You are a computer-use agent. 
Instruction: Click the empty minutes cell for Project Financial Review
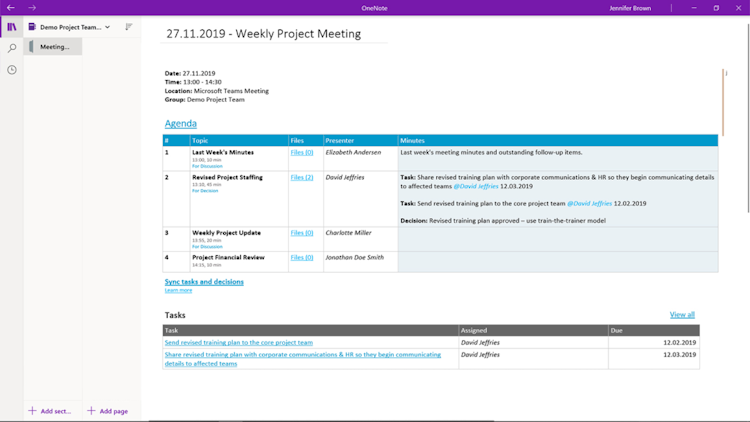coord(558,262)
